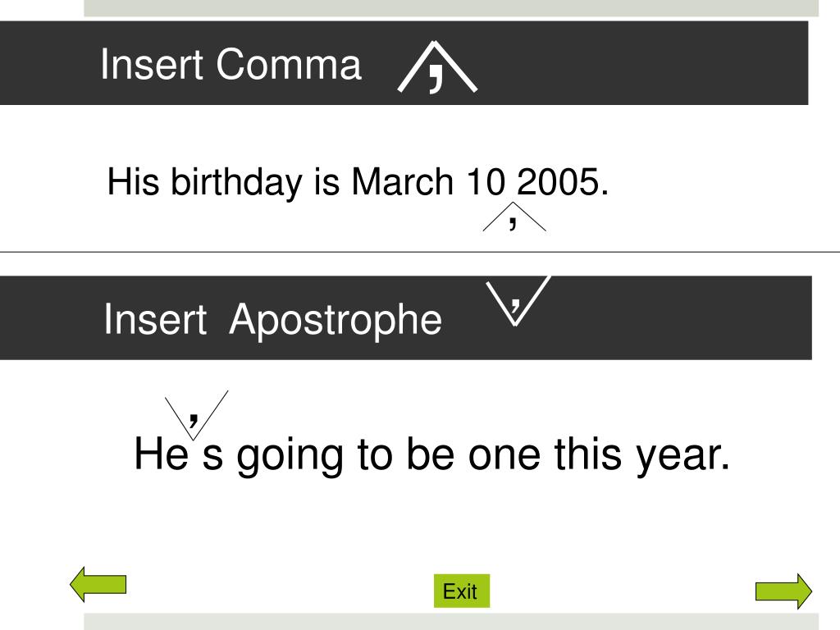Click the caret comma symbol in header

coord(437,67)
